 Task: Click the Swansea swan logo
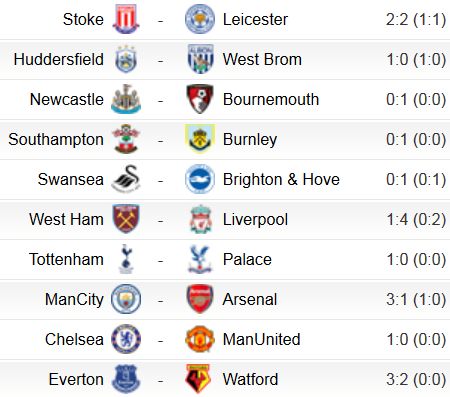tap(126, 179)
